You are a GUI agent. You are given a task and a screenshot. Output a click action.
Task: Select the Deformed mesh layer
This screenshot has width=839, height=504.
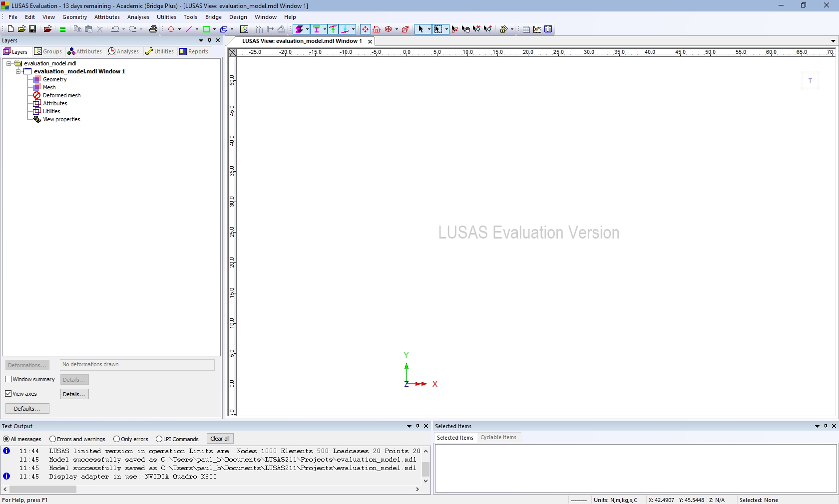[61, 95]
